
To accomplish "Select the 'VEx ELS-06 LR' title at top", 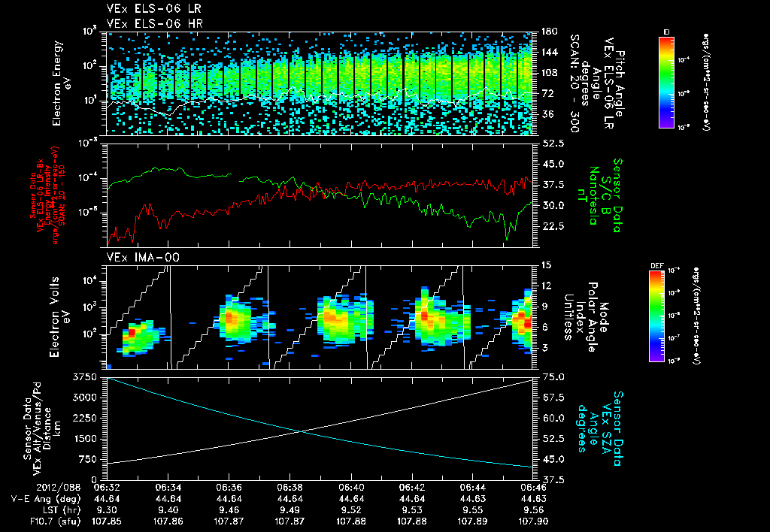I will 153,9.
